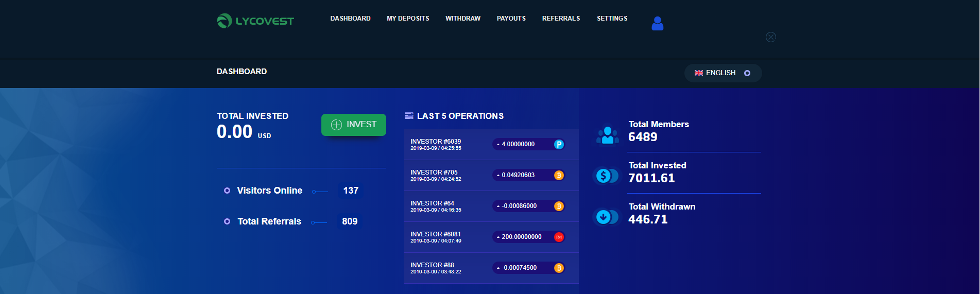
Task: Click the Bitcoin icon on the Investor #64 row
Action: (x=559, y=206)
